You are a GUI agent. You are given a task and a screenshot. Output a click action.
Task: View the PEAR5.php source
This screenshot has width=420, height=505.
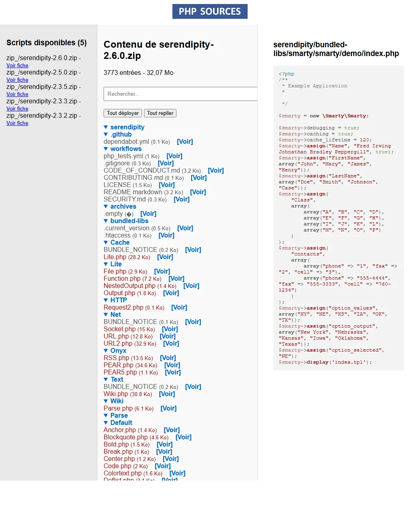pyautogui.click(x=173, y=372)
